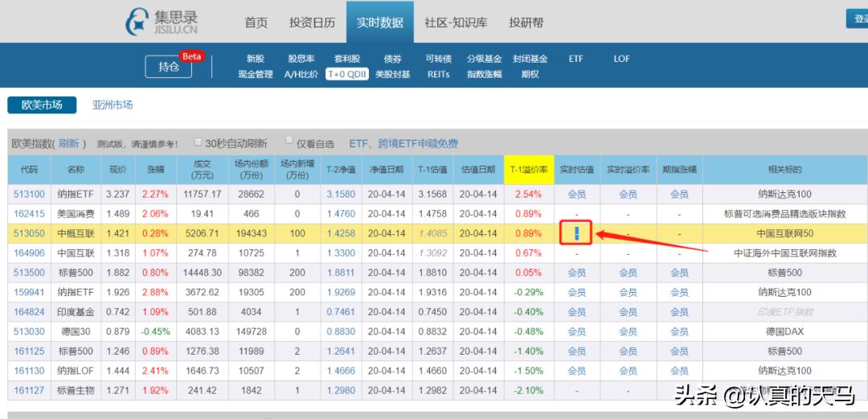The height and width of the screenshot is (419, 868).
Task: Select 欧美市场 tab
Action: click(x=42, y=105)
